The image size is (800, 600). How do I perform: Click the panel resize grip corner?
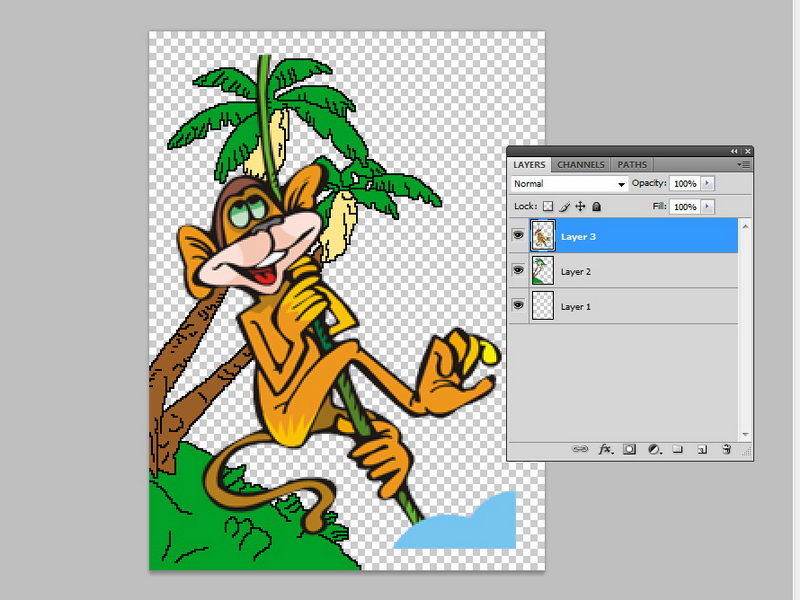point(747,452)
